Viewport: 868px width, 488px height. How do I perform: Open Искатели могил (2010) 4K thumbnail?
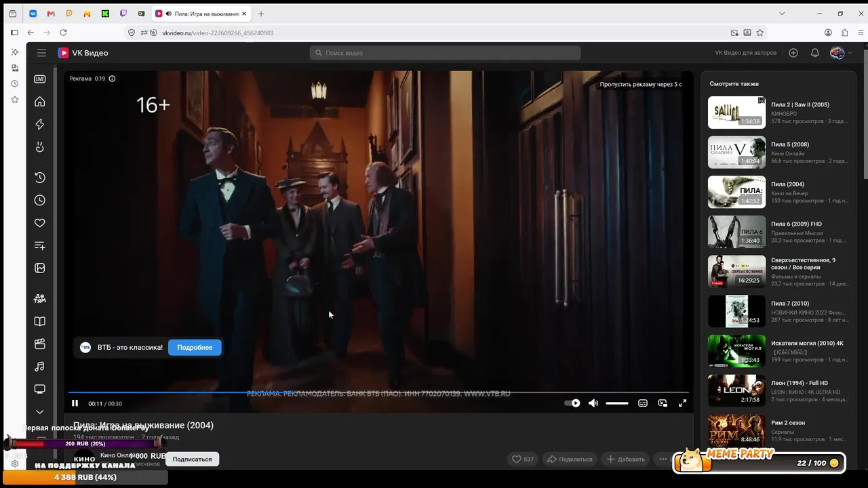[x=736, y=351]
